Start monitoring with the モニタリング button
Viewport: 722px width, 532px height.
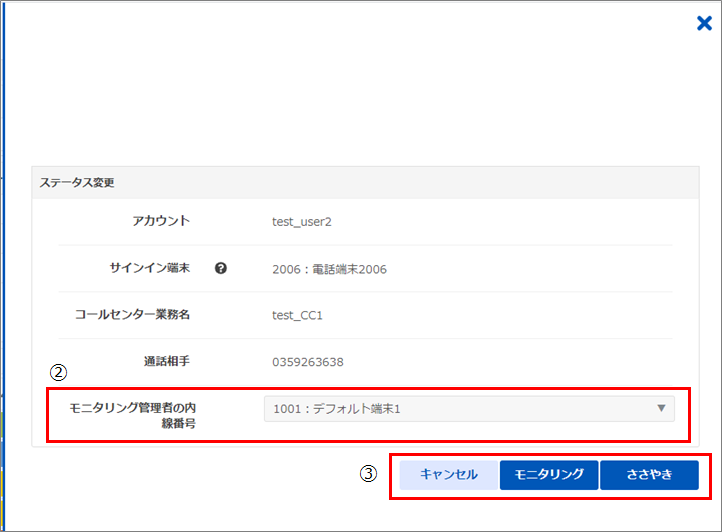(548, 475)
